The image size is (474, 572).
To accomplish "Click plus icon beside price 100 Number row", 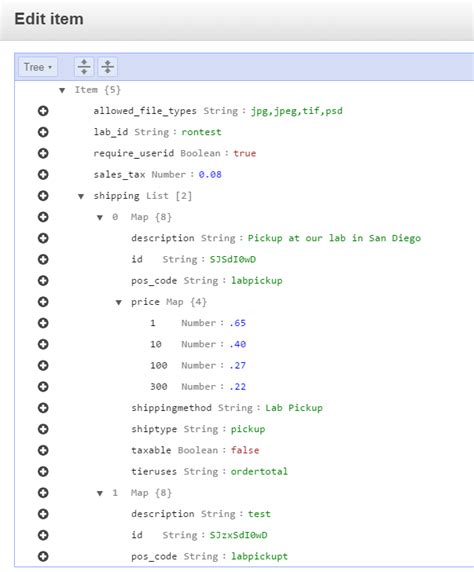I will [43, 366].
